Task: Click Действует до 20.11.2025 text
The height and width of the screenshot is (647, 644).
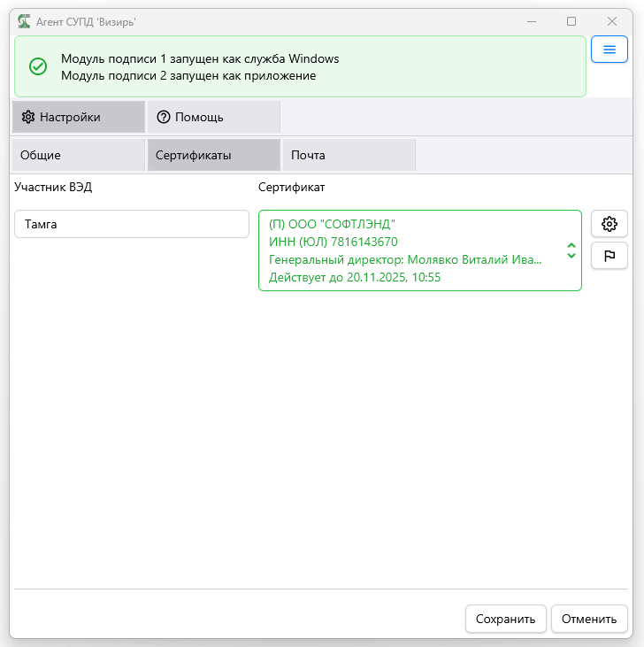Action: [355, 277]
